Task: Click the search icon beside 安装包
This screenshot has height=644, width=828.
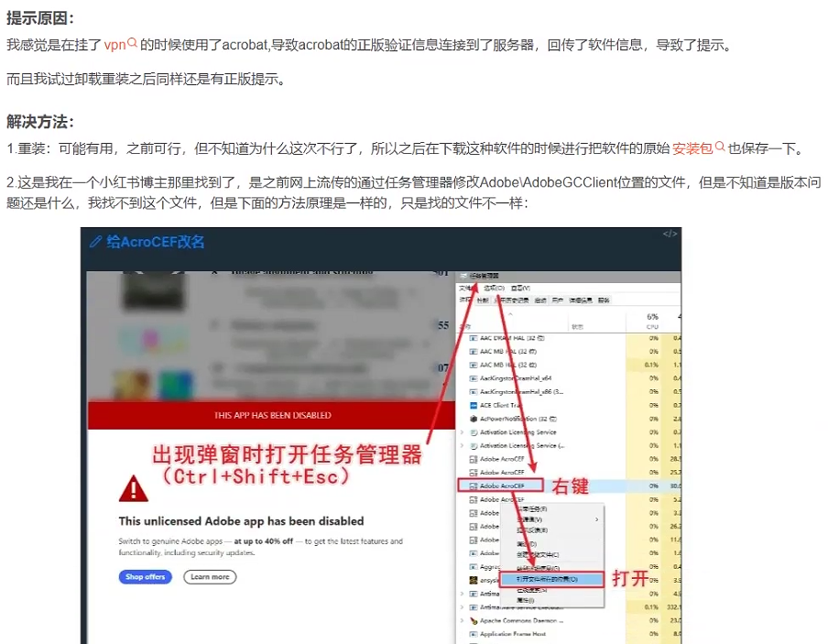Action: tap(720, 147)
